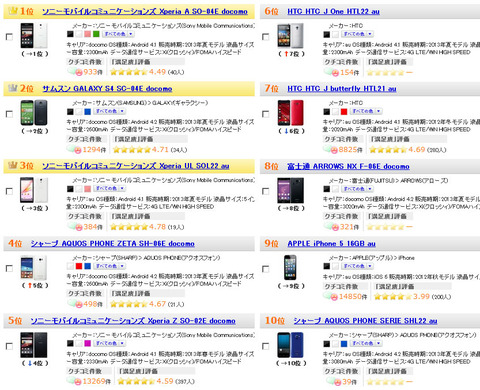Screen dimensions: 480x390
Task: Select the HTC J butterfly HTL21 checkbox
Action: click(266, 114)
